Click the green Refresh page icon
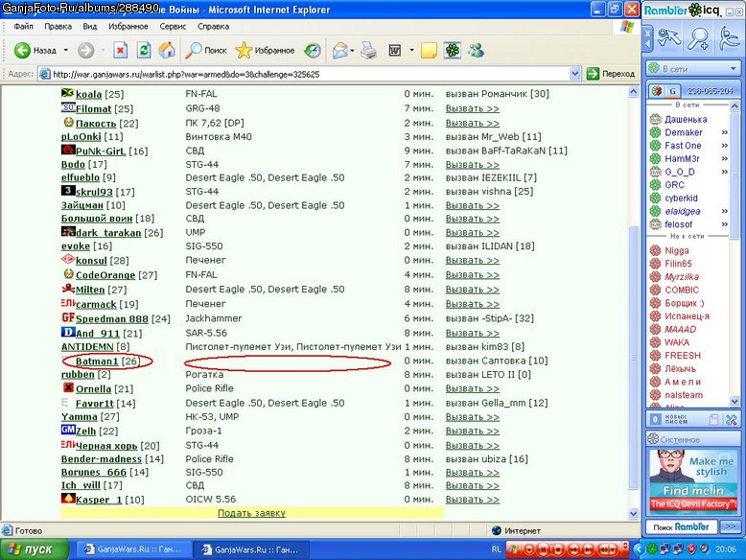 pos(144,50)
